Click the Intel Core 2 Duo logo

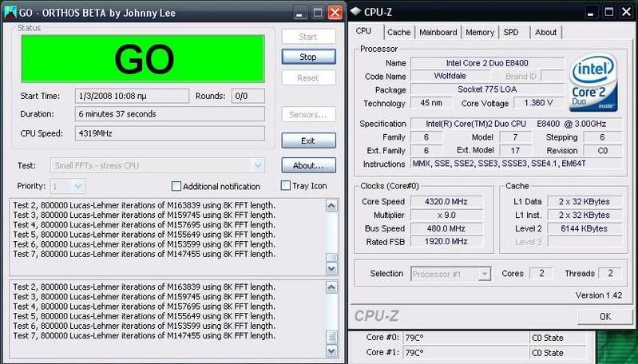click(x=593, y=82)
